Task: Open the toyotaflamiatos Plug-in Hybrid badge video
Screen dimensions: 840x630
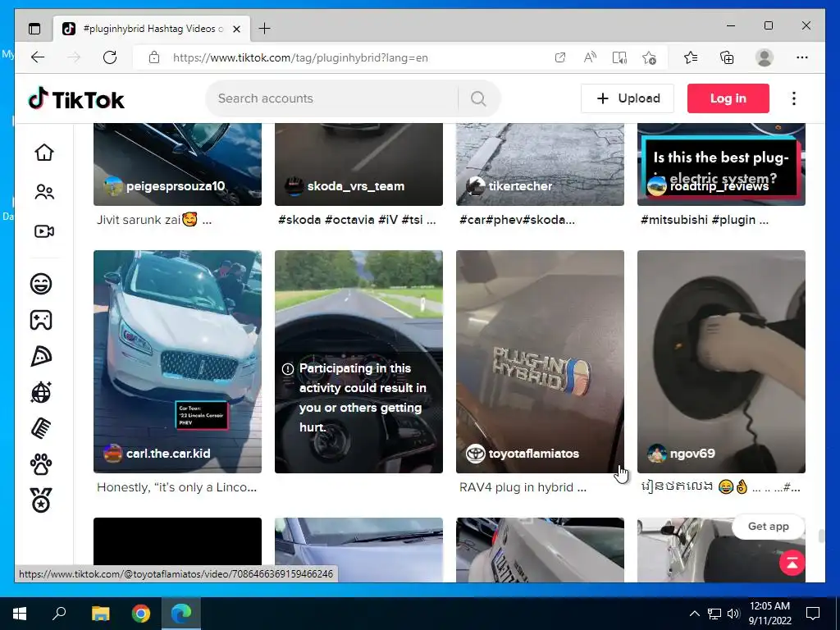Action: 540,362
